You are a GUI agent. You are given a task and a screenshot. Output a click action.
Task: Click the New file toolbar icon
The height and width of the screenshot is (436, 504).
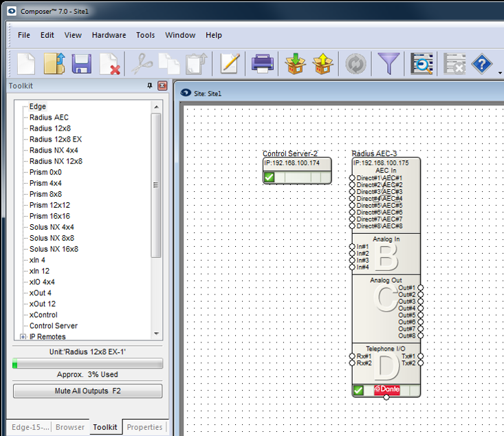point(26,64)
